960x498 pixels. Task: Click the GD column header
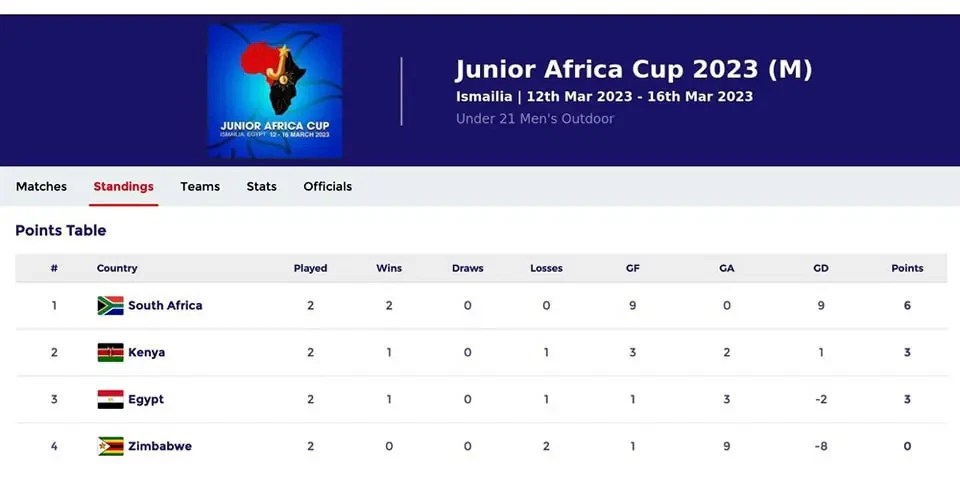[821, 269]
